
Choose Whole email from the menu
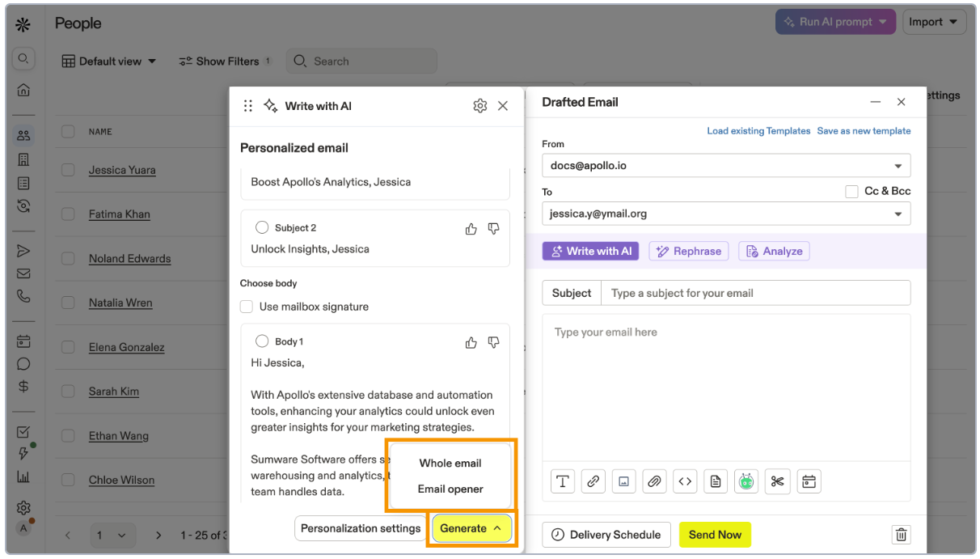coord(450,464)
